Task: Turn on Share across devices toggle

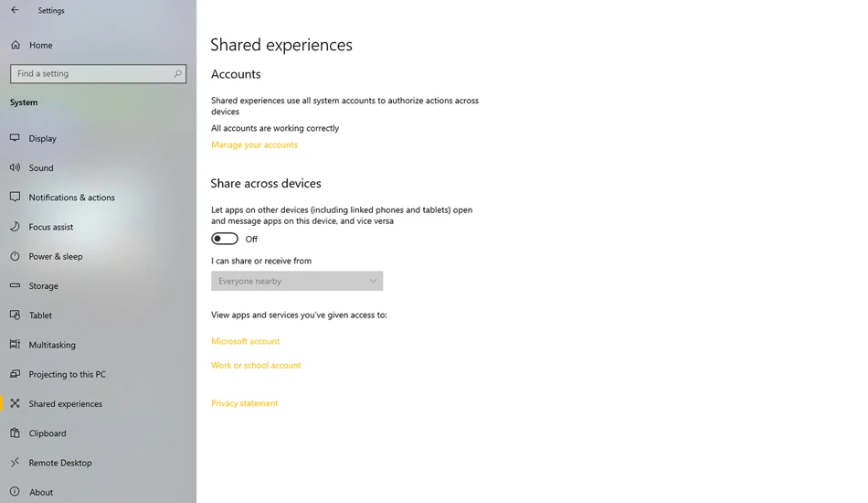Action: coord(225,239)
